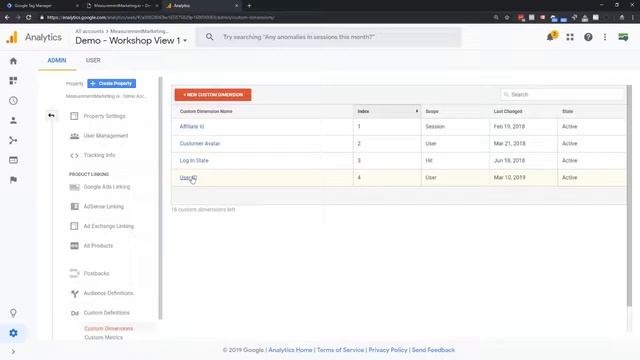Open the Demo - Workshop View 1 selector

coord(131,40)
